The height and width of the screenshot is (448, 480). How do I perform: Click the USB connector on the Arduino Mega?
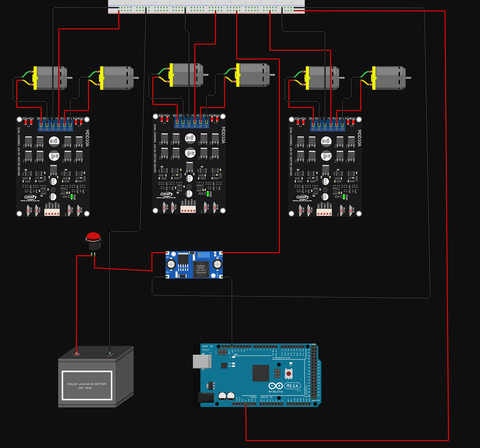pos(202,362)
